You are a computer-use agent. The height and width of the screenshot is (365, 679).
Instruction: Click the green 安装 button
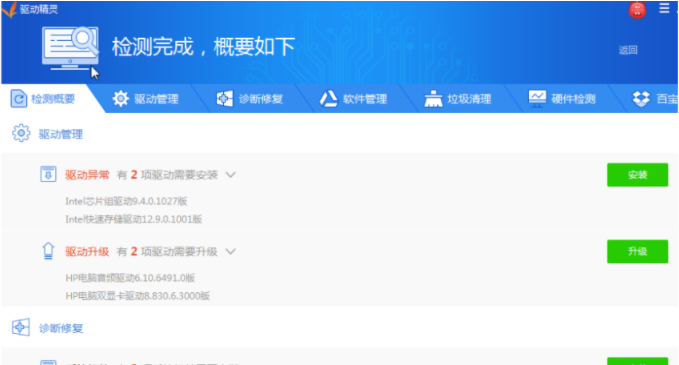(x=637, y=175)
